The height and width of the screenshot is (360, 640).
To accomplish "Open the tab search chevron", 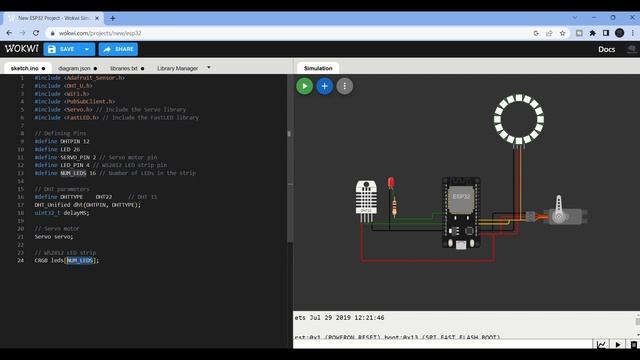I will point(575,18).
